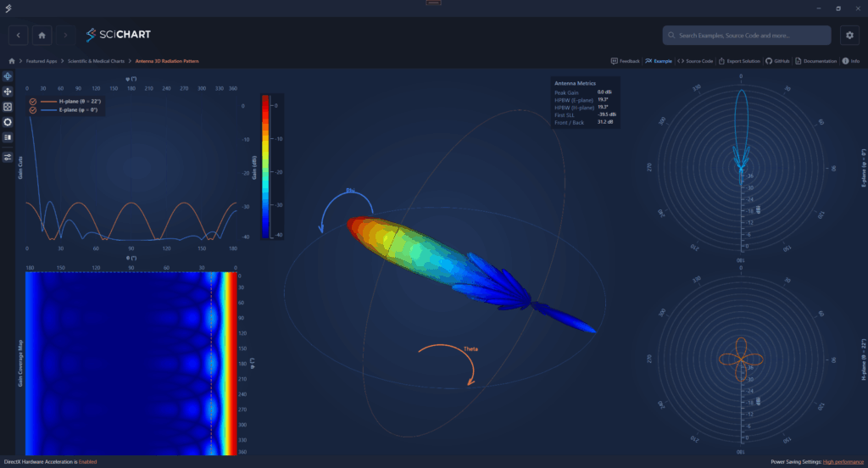Click the Export Solution button

coord(740,61)
